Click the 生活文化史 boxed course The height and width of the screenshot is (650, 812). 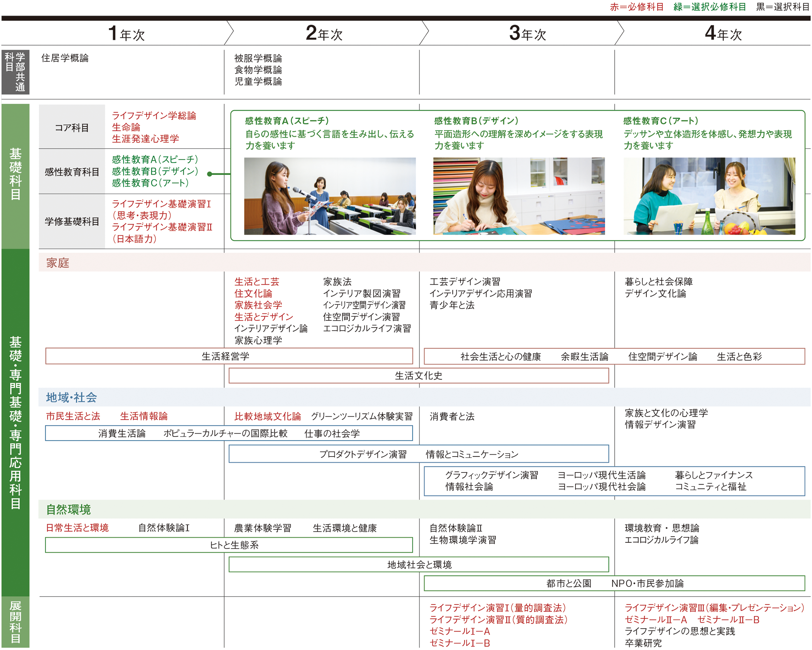click(x=418, y=376)
